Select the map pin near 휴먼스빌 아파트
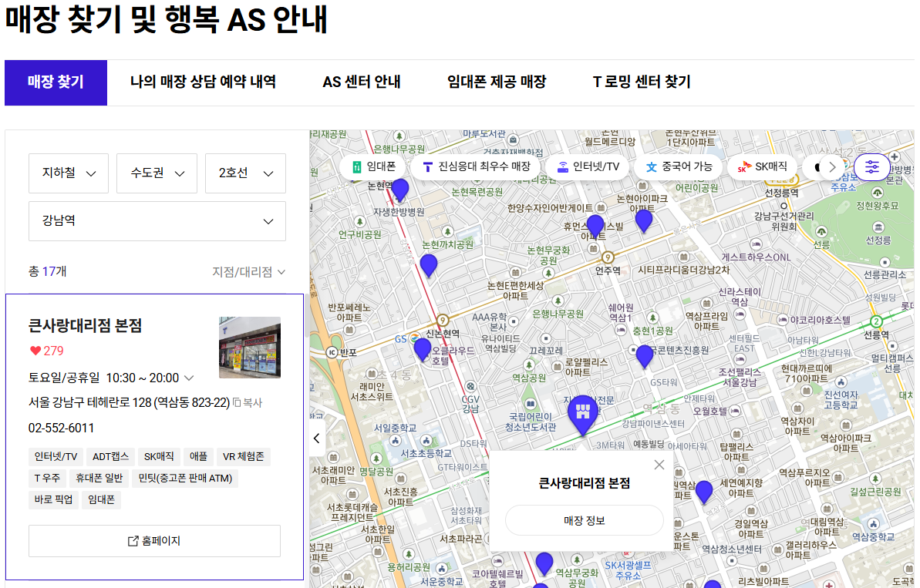 click(x=595, y=225)
